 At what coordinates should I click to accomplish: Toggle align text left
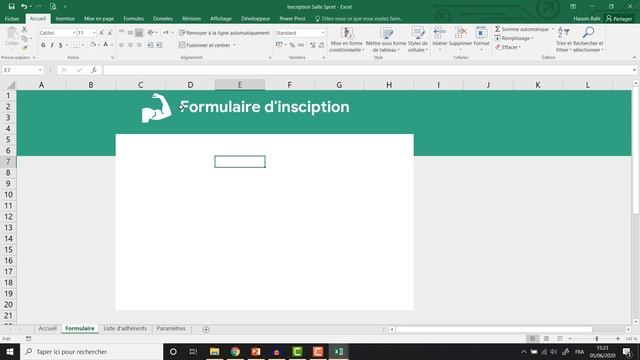pyautogui.click(x=122, y=45)
